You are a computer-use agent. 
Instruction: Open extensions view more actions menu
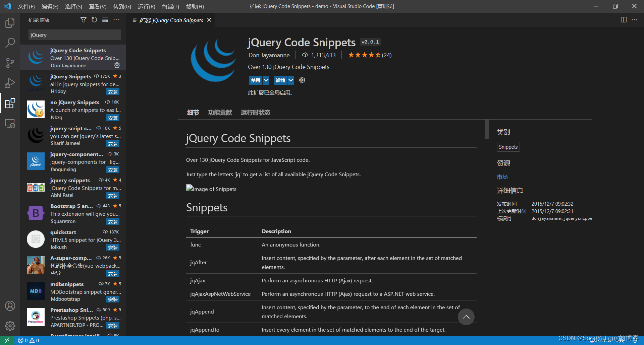116,20
